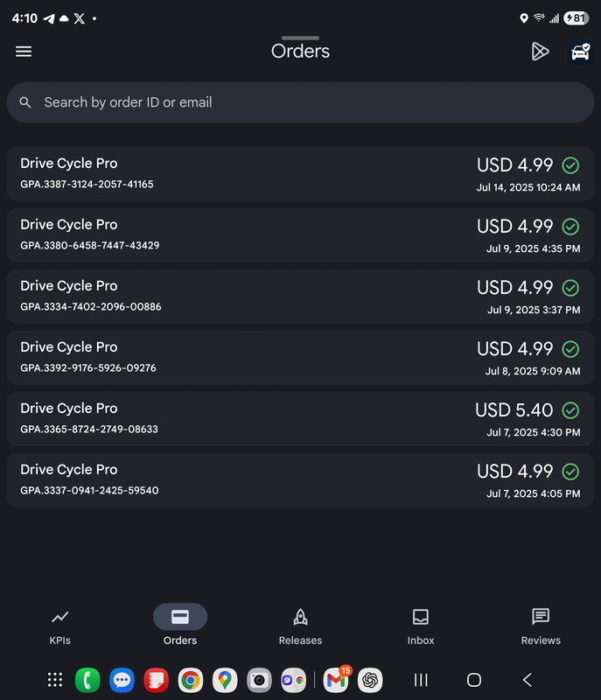View order GPA.3334-7402-2096-00886
The height and width of the screenshot is (700, 601).
pos(300,297)
